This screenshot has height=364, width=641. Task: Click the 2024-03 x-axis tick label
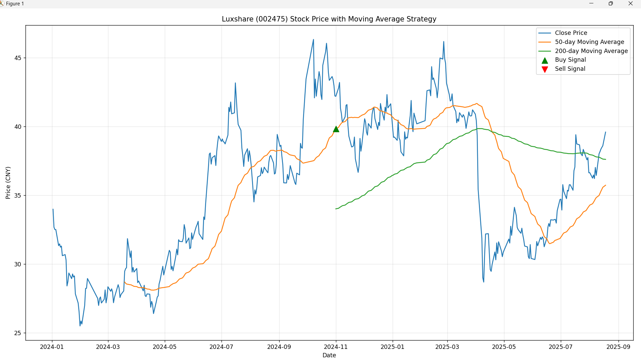coord(108,347)
